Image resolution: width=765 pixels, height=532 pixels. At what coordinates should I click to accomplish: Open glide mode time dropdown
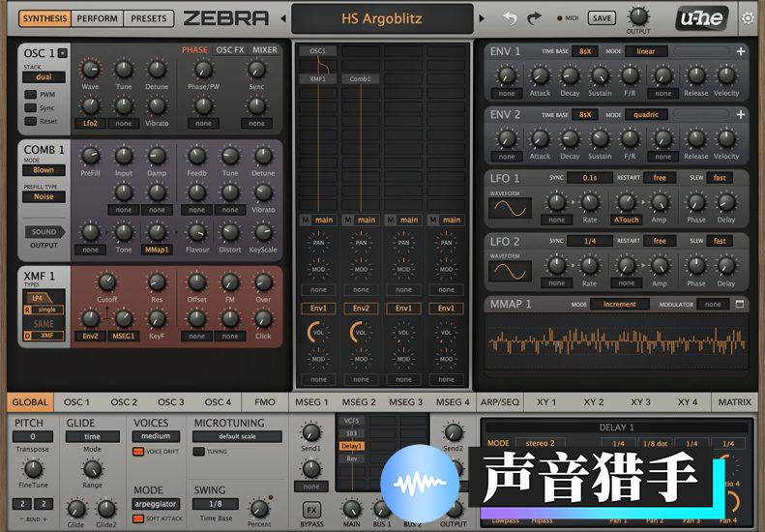coord(92,436)
